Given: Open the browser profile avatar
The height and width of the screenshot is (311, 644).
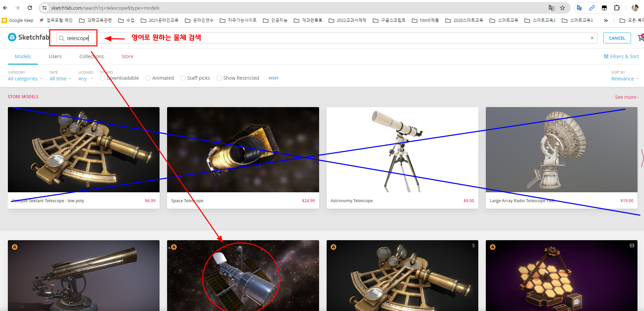Looking at the screenshot, I should pyautogui.click(x=635, y=8).
